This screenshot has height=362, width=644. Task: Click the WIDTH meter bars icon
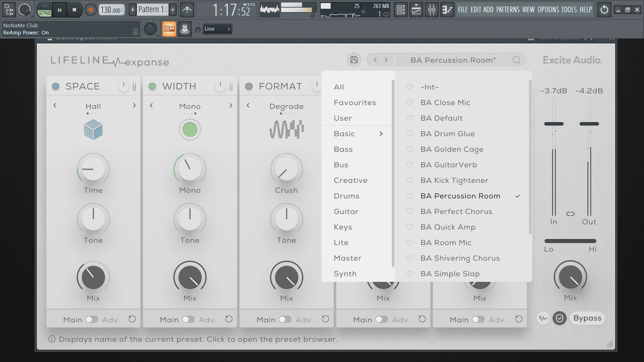231,86
